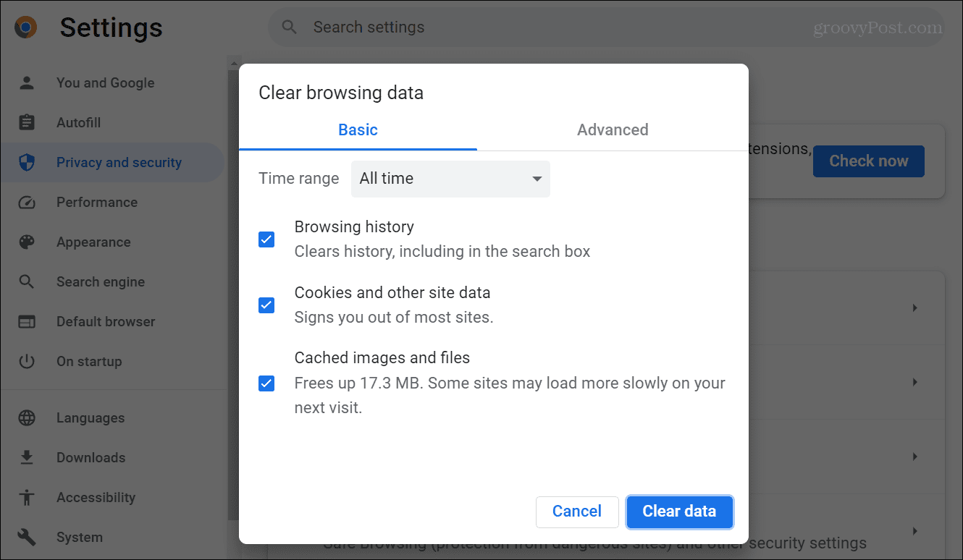Click the Downloads arrow icon

tap(27, 457)
